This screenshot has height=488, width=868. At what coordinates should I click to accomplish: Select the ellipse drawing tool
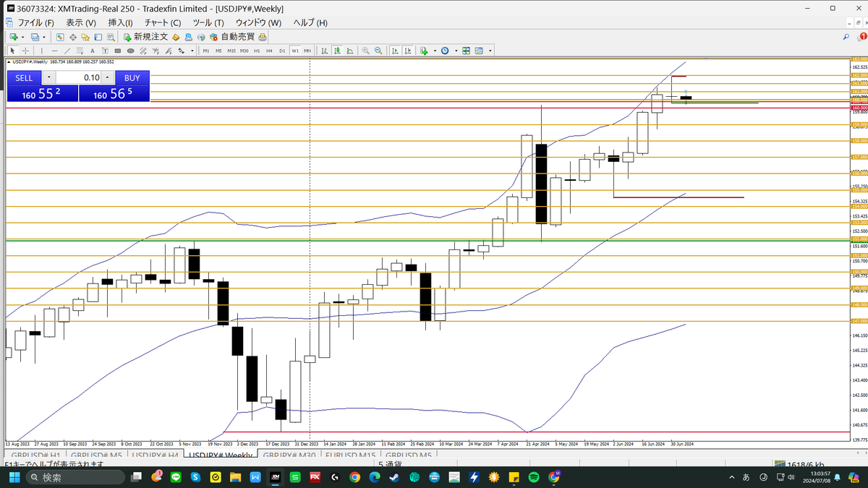(130, 51)
